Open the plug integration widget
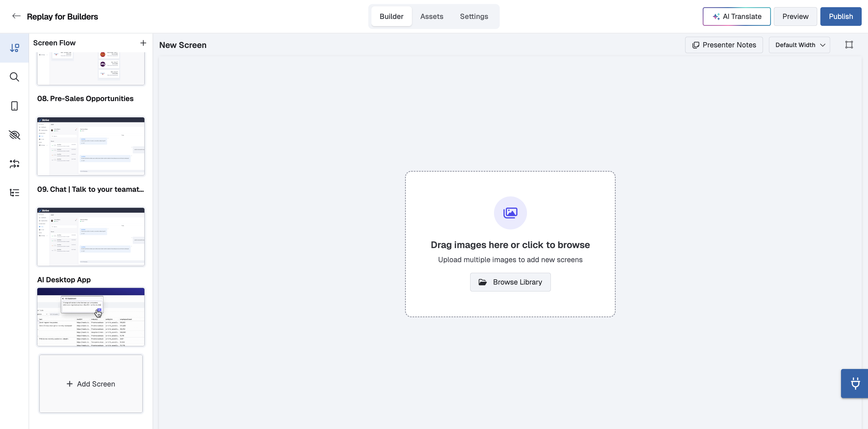Image resolution: width=868 pixels, height=429 pixels. [x=855, y=384]
